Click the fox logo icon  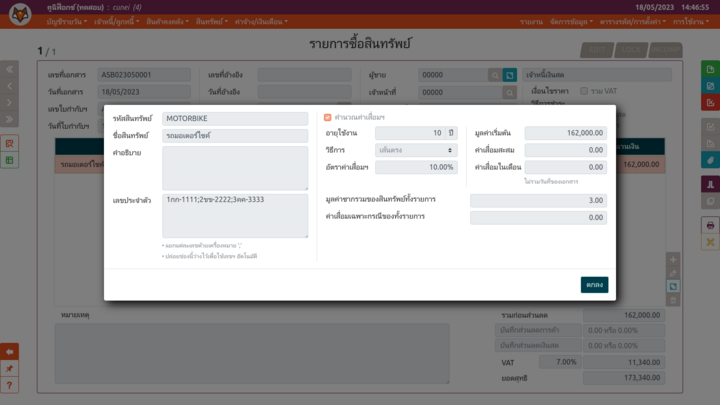pyautogui.click(x=20, y=14)
